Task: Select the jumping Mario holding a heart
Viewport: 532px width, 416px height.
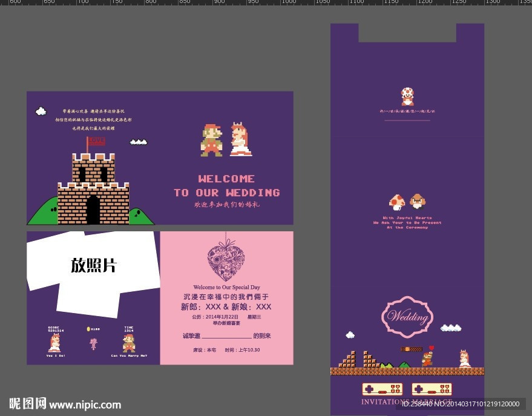Action: pos(428,356)
